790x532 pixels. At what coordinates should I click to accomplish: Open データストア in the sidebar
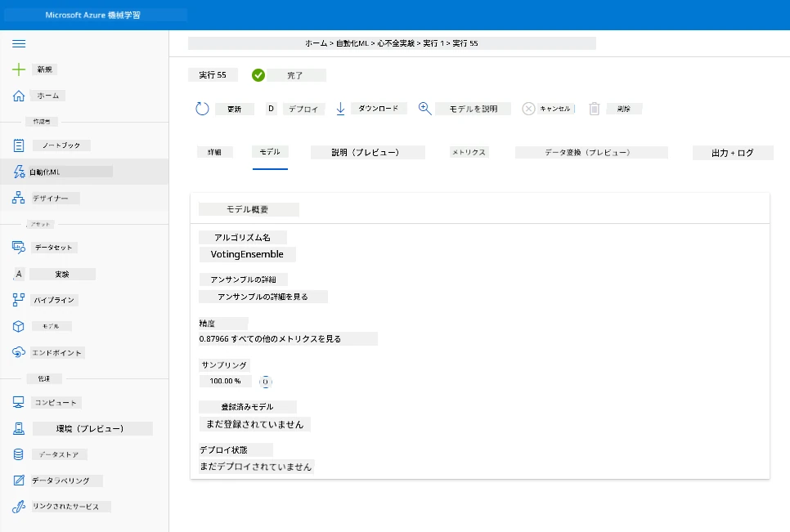point(60,454)
